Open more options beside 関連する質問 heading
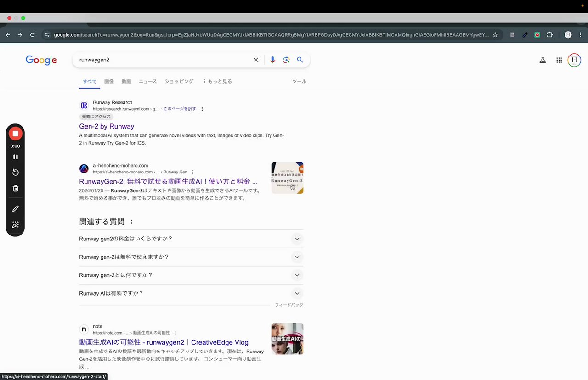 (x=132, y=222)
